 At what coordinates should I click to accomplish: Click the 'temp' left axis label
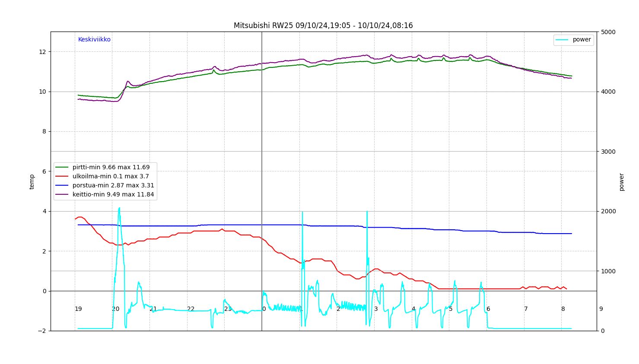pos(32,181)
